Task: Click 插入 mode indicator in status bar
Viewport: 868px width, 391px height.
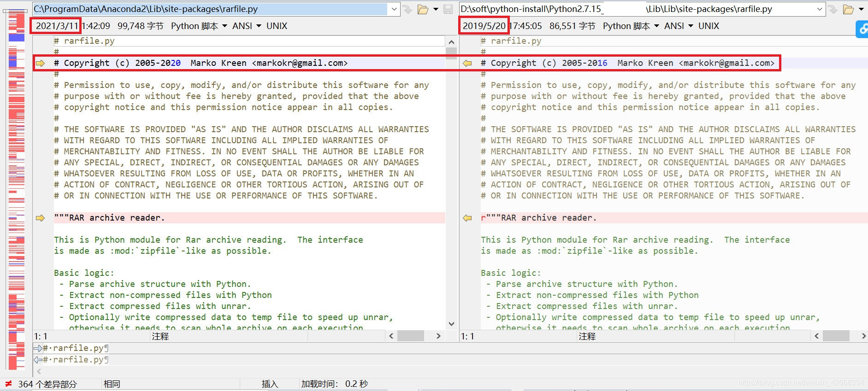Action: (x=270, y=384)
